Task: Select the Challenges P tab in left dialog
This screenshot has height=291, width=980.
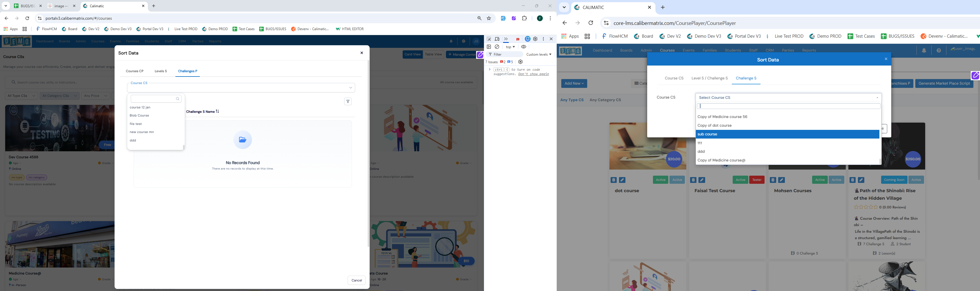Action: (188, 71)
